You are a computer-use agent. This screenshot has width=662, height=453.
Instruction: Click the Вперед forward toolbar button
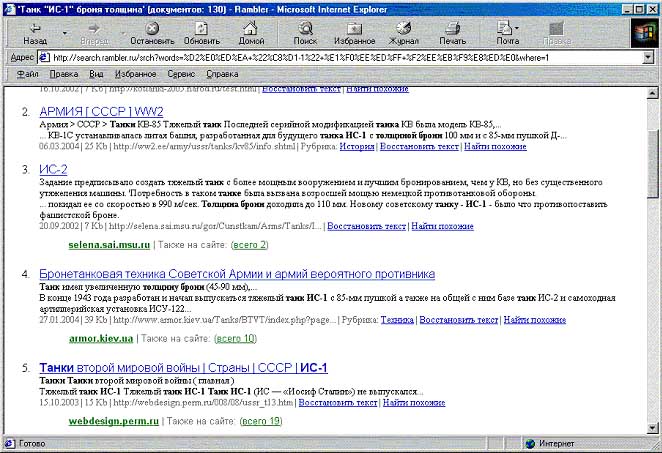click(94, 34)
